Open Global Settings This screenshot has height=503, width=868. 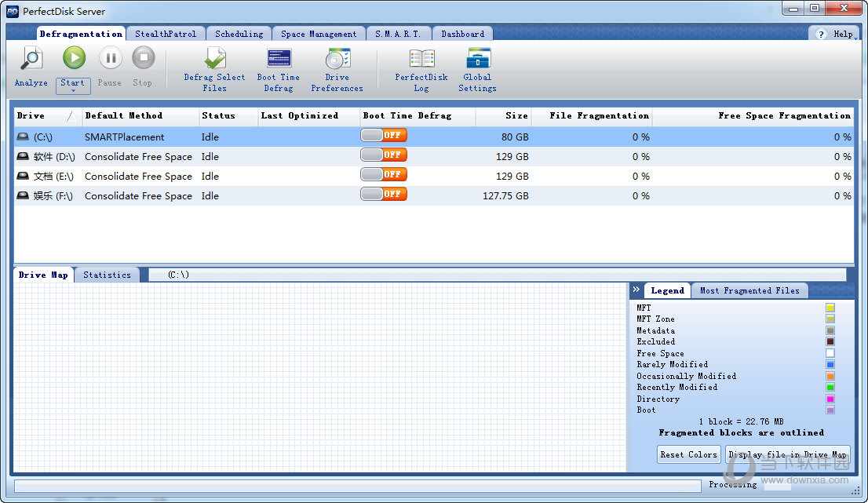tap(478, 60)
